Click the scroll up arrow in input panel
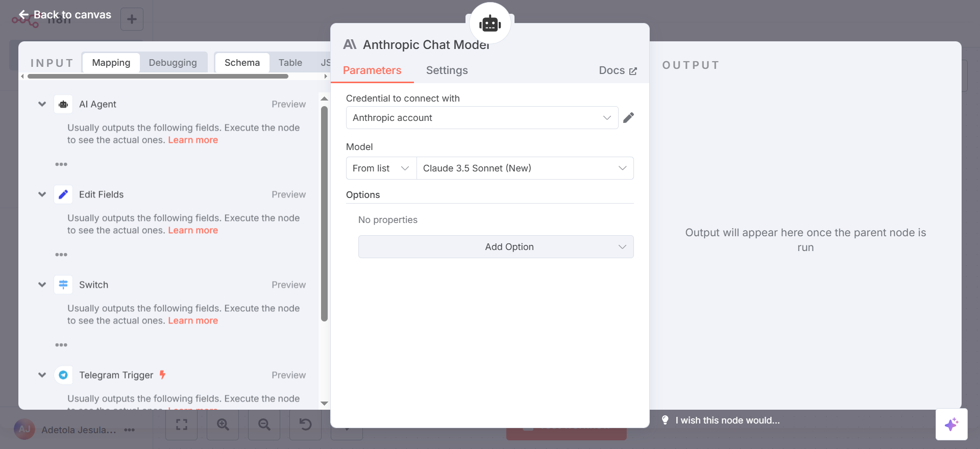The image size is (980, 449). click(x=324, y=98)
